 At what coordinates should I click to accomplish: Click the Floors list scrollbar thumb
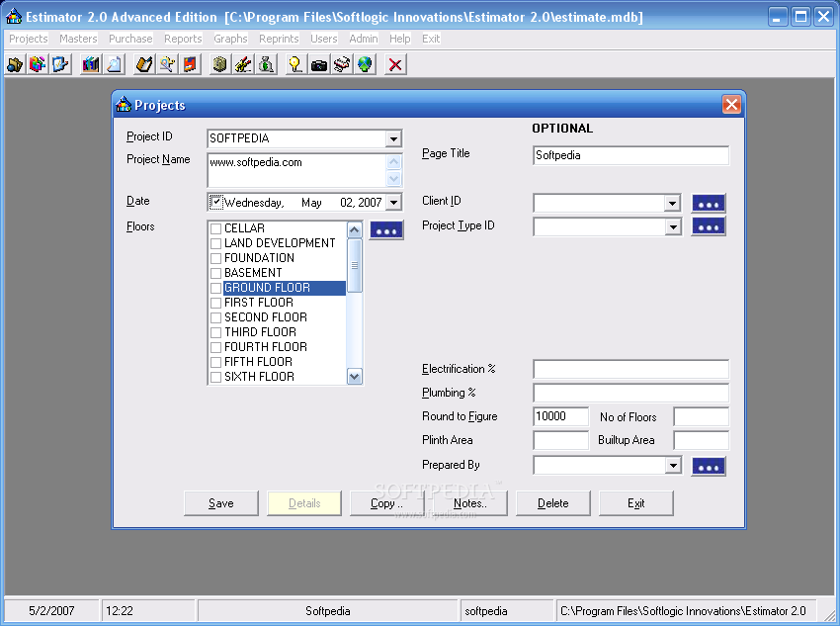[354, 266]
